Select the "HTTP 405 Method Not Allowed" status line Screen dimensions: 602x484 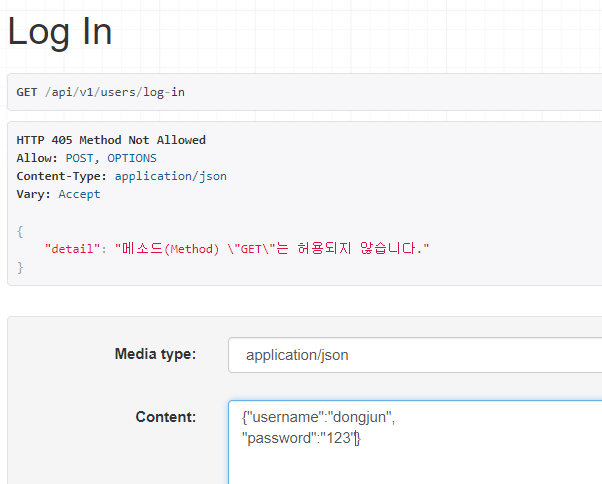pyautogui.click(x=111, y=140)
